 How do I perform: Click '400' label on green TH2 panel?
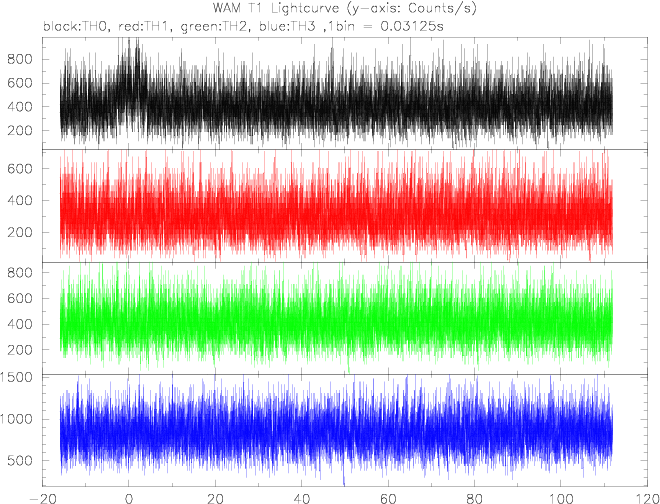pyautogui.click(x=21, y=324)
